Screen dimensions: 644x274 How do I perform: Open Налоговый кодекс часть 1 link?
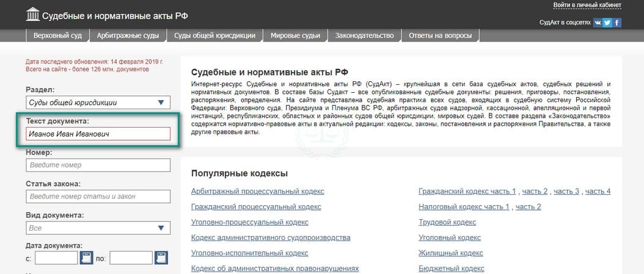coord(464,207)
